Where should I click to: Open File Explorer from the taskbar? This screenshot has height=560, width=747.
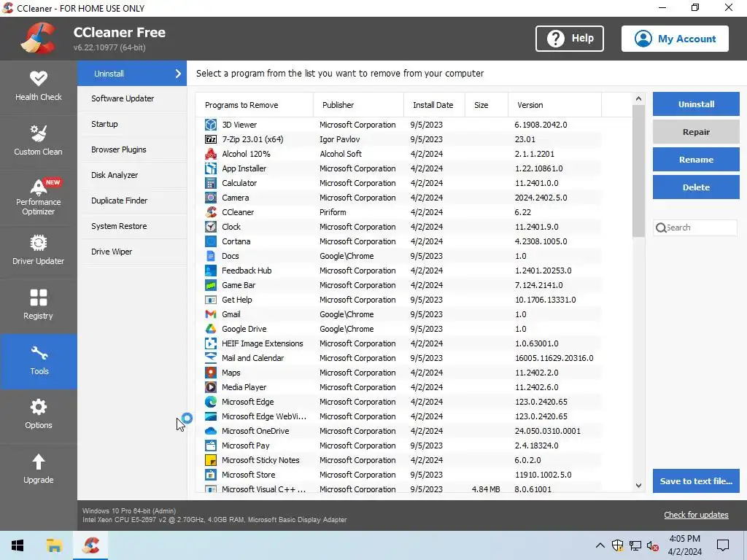click(x=54, y=545)
